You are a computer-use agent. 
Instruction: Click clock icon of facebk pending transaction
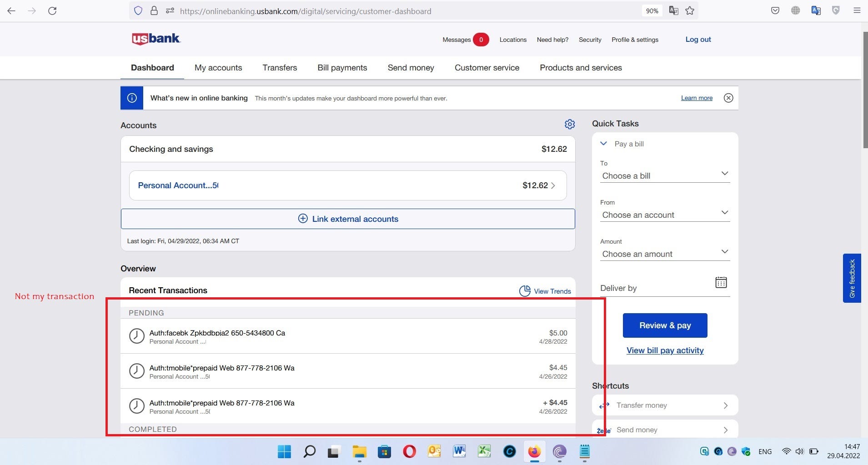[137, 336]
